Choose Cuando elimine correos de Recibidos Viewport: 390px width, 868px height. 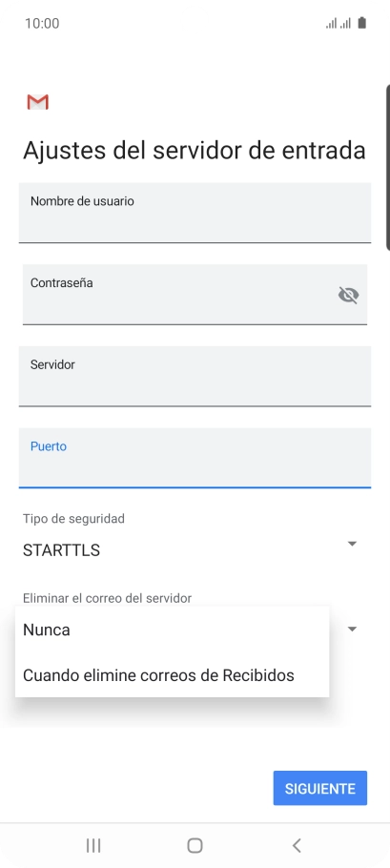click(172, 675)
